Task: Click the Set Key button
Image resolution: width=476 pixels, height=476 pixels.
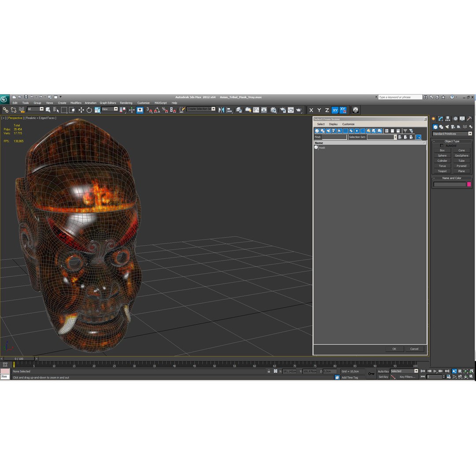Action: tap(383, 377)
